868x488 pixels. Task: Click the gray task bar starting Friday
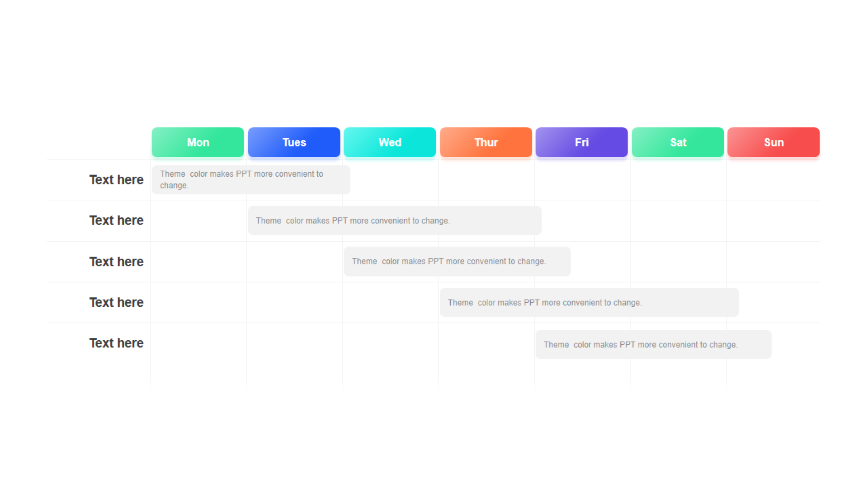(653, 345)
